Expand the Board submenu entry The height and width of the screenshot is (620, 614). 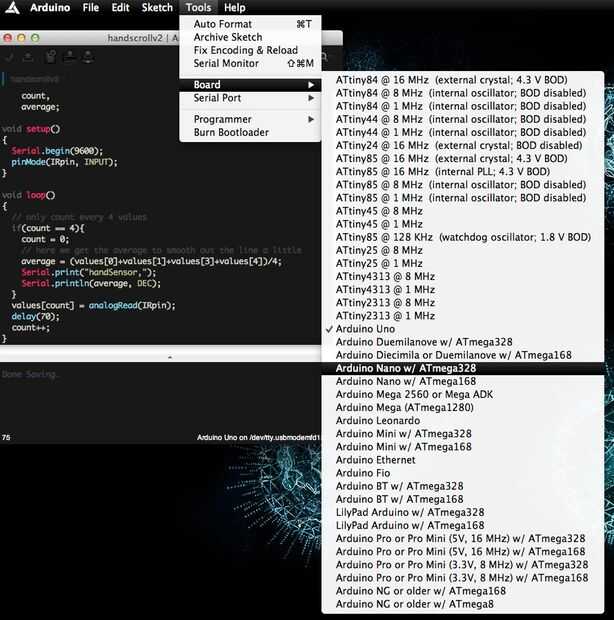pos(250,85)
